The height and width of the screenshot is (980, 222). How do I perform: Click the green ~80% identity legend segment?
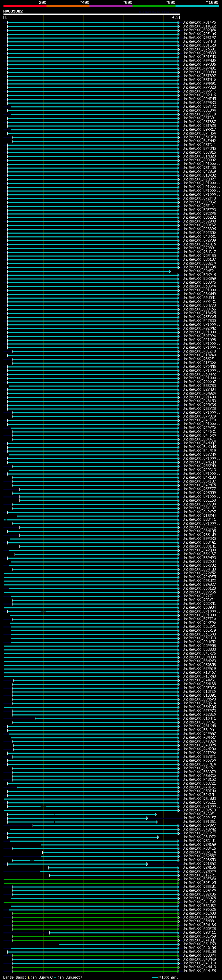click(154, 7)
